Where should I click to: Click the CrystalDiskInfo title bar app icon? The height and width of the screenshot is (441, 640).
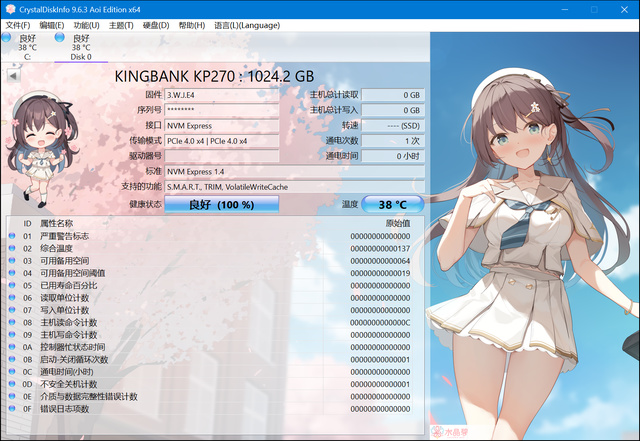tap(10, 9)
